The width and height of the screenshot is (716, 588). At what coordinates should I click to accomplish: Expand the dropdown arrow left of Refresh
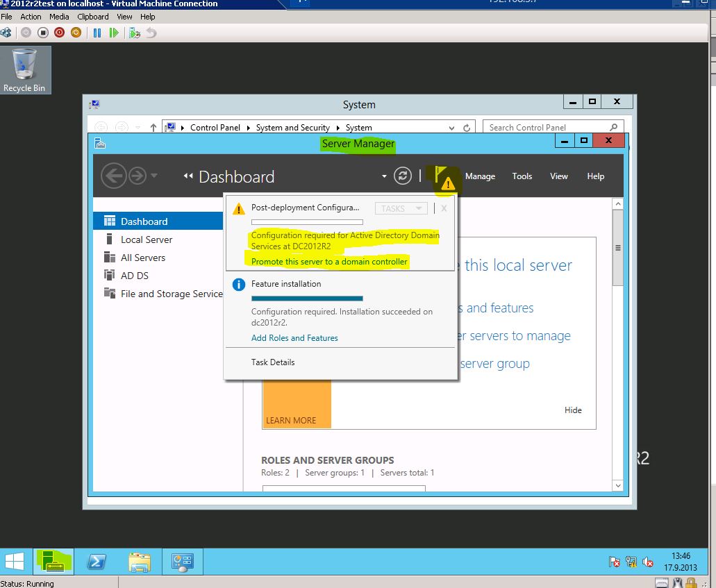point(384,176)
